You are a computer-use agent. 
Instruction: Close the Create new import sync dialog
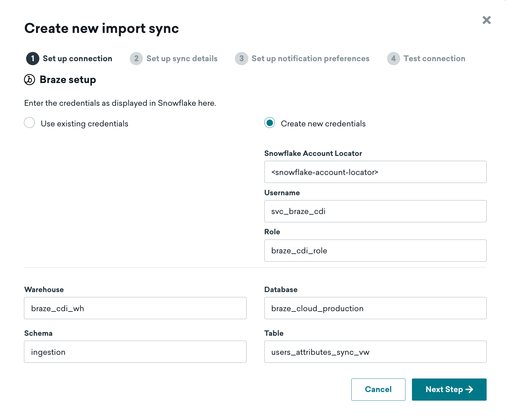(x=486, y=20)
